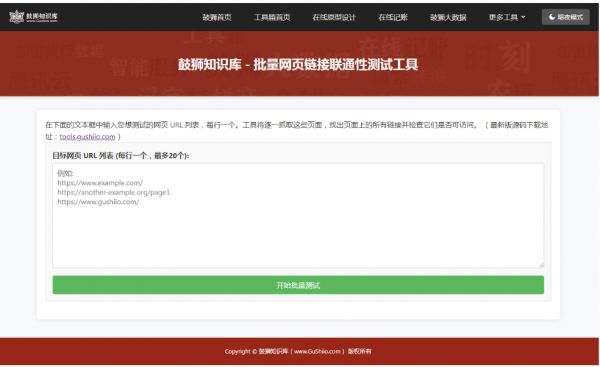
Task: Open the www.GuShiio.com footer link
Action: tap(317, 351)
